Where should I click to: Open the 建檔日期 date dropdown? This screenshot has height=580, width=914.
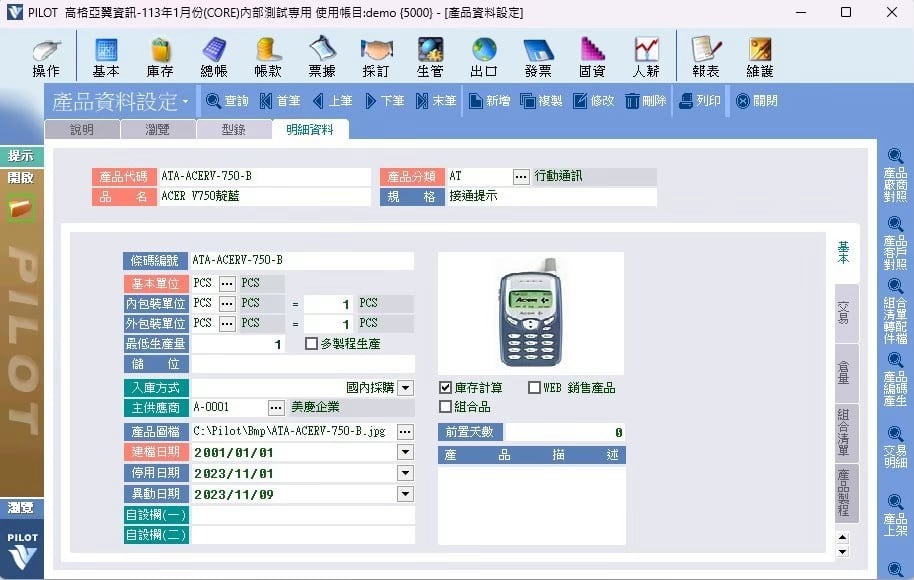coord(405,452)
